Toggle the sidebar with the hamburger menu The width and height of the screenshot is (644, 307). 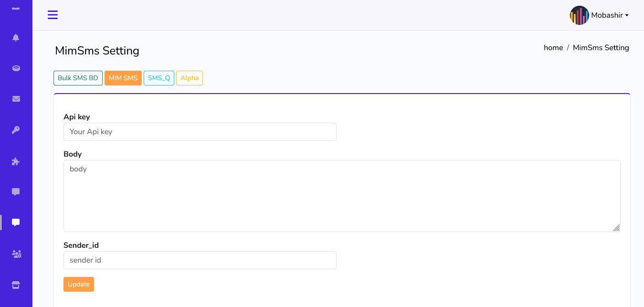point(53,15)
